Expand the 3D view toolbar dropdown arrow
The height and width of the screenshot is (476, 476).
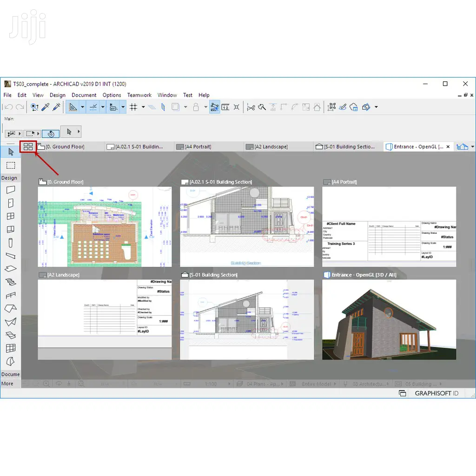pos(376,107)
